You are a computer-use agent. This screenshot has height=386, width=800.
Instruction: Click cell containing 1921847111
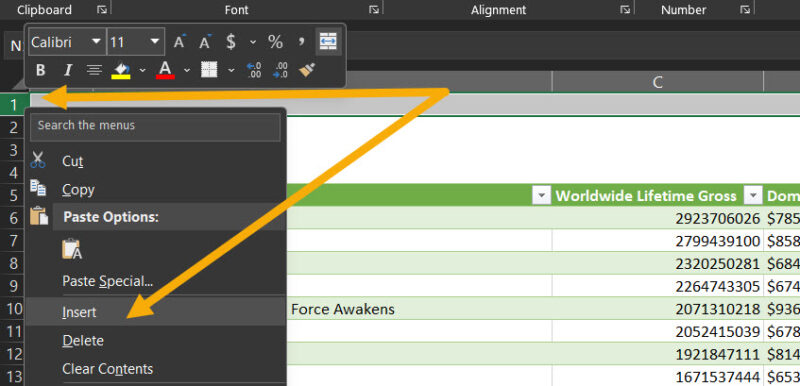(658, 354)
